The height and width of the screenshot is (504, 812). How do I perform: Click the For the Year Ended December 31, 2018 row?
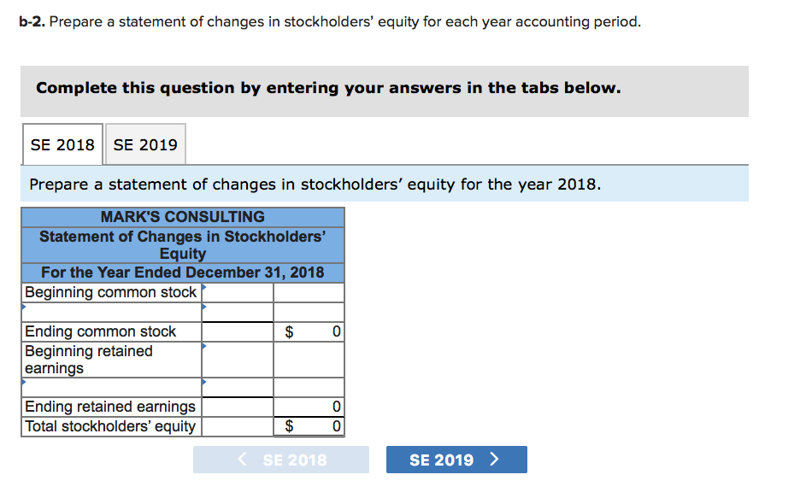click(x=181, y=272)
